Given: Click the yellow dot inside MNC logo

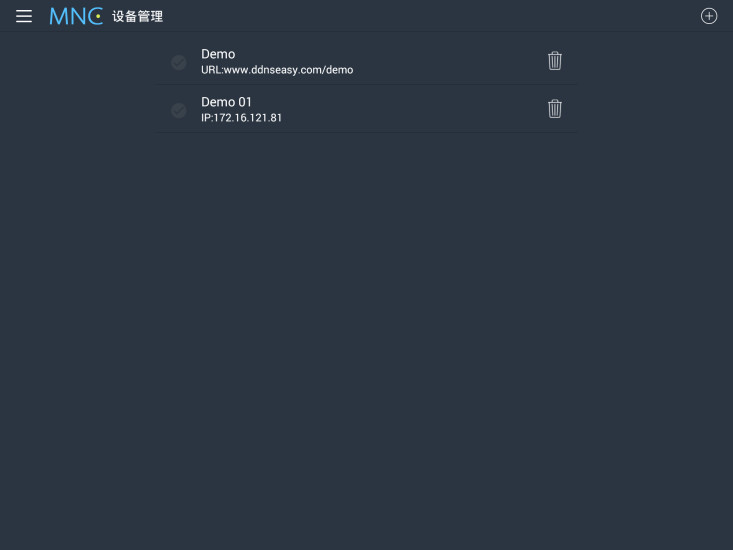Looking at the screenshot, I should click(98, 16).
